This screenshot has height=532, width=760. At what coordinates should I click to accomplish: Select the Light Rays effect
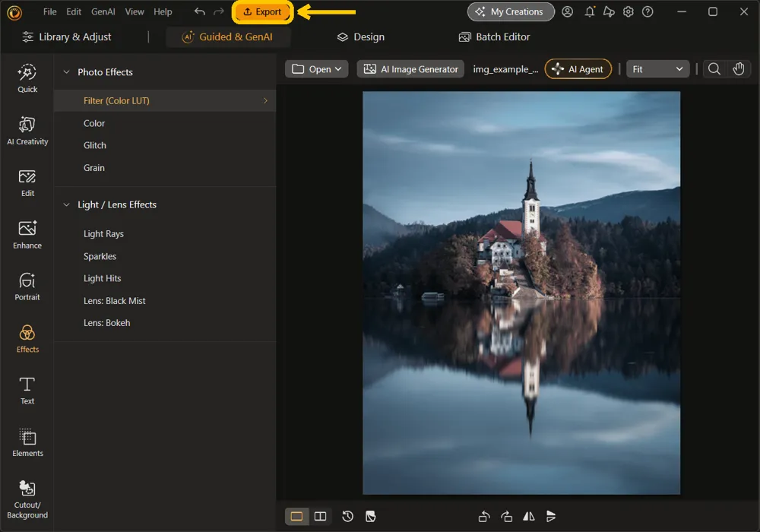tap(103, 233)
